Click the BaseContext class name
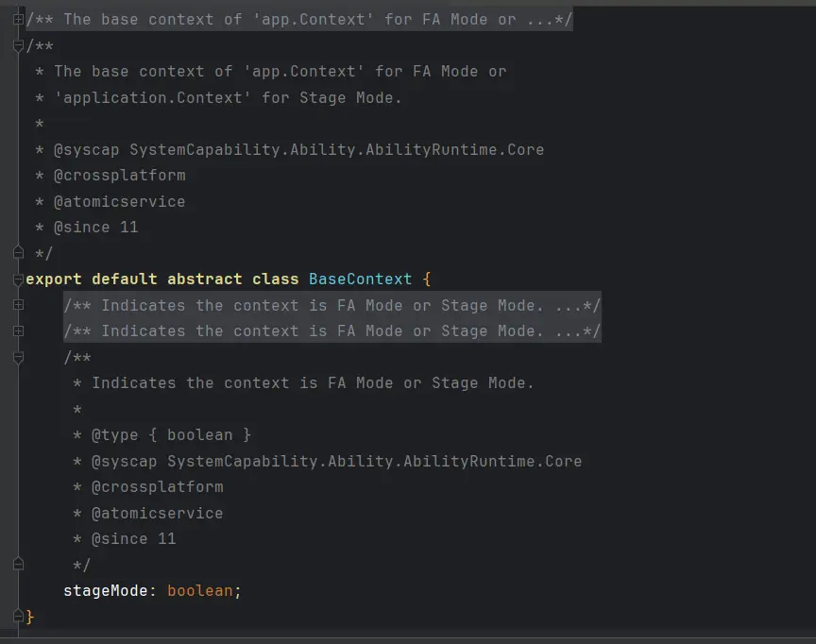This screenshot has height=644, width=816. (360, 280)
